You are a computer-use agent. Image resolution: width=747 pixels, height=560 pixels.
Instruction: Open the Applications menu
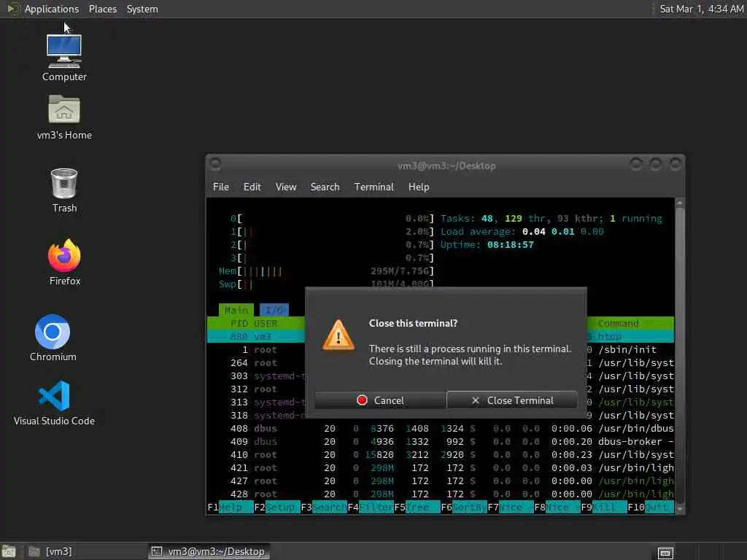pyautogui.click(x=52, y=9)
